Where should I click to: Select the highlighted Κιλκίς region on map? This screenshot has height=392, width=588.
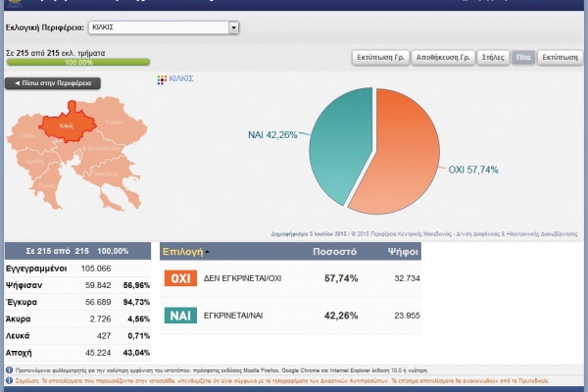point(65,127)
